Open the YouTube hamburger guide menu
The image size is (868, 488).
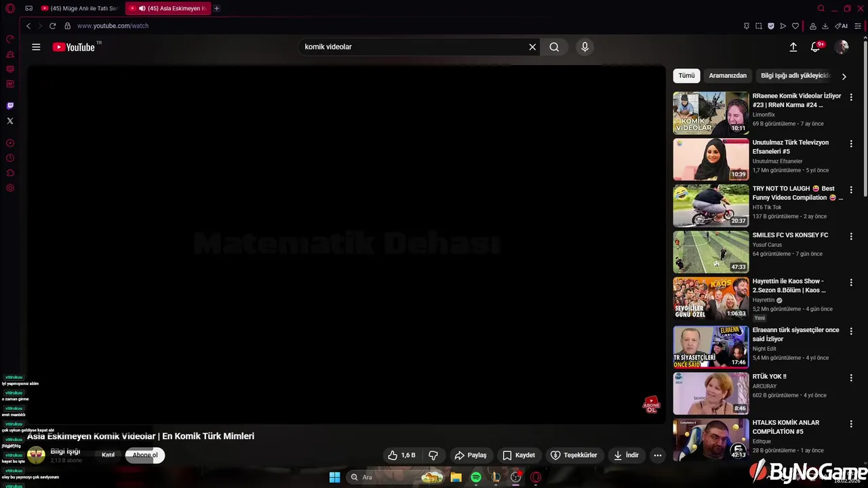36,47
